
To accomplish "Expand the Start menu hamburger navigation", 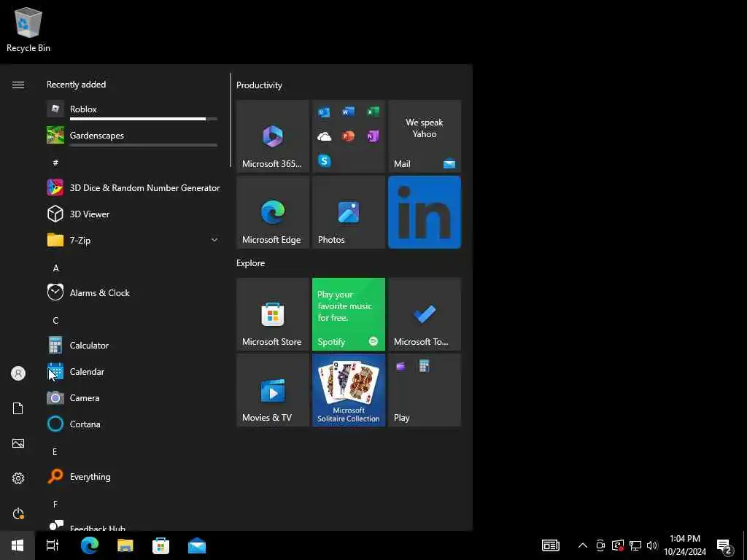I will click(x=18, y=85).
